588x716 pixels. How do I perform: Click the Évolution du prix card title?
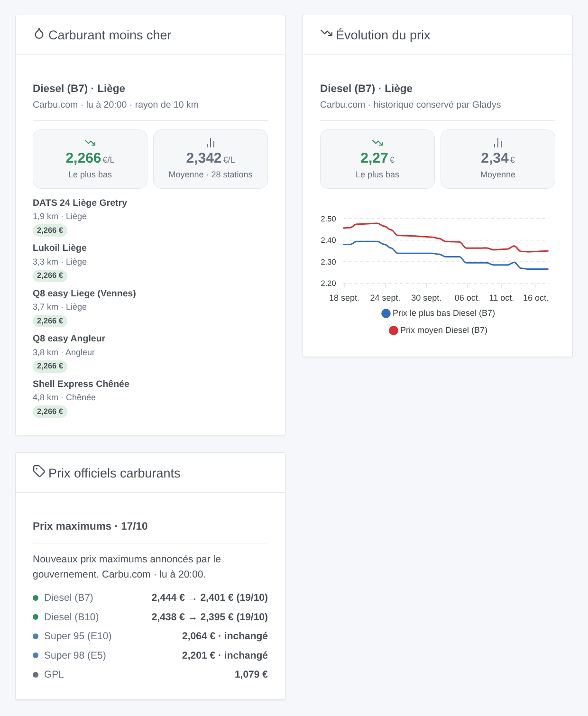[x=383, y=35]
